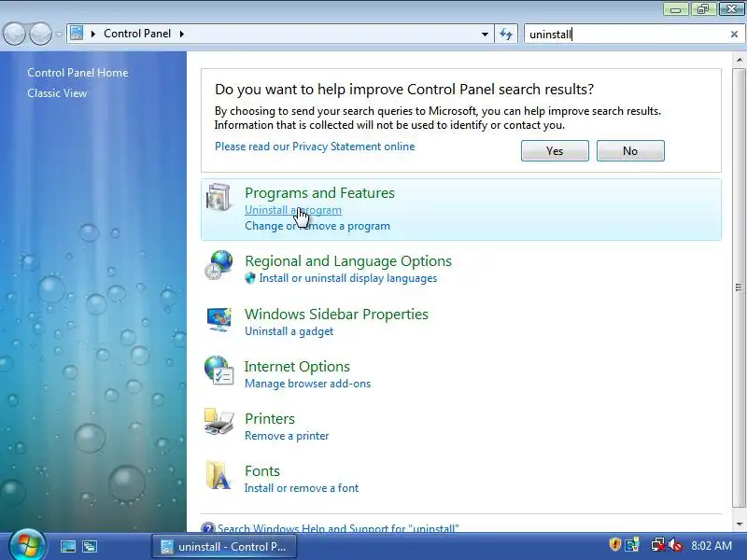The image size is (747, 560).
Task: Open Programs and Features icon
Action: [218, 197]
